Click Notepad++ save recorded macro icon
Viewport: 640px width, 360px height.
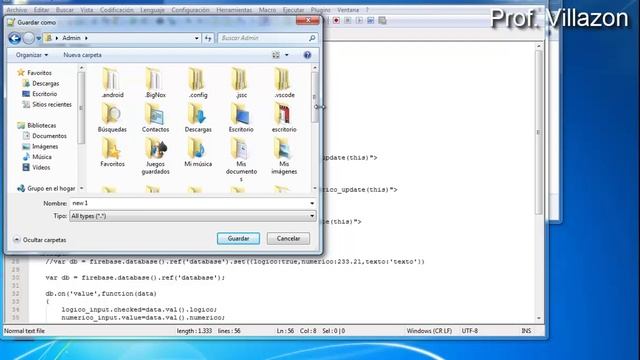pos(382,20)
